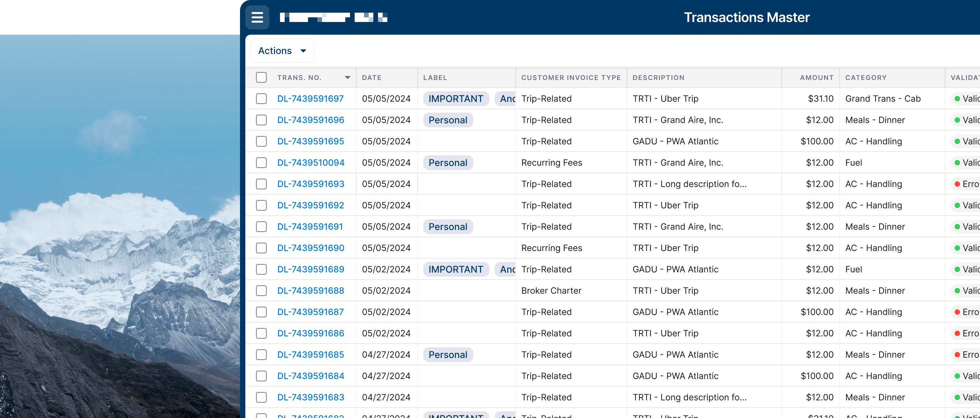Open the Trans. No. column sorting options

tap(348, 77)
